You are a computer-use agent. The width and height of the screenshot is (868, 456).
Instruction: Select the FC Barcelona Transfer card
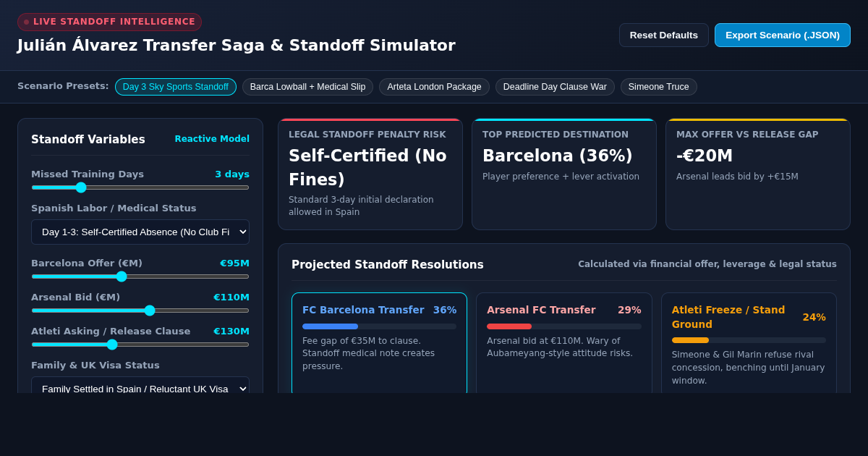(379, 343)
